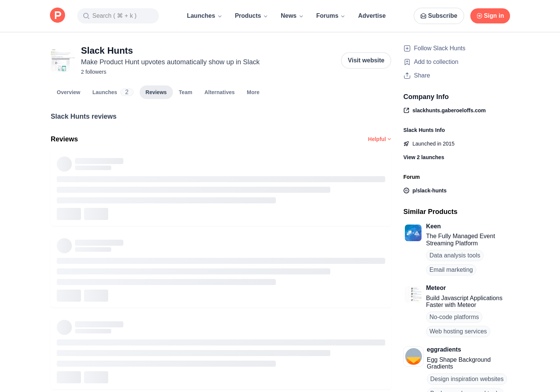The image size is (560, 392).
Task: Open the Meteor product thumbnail
Action: pos(413,294)
